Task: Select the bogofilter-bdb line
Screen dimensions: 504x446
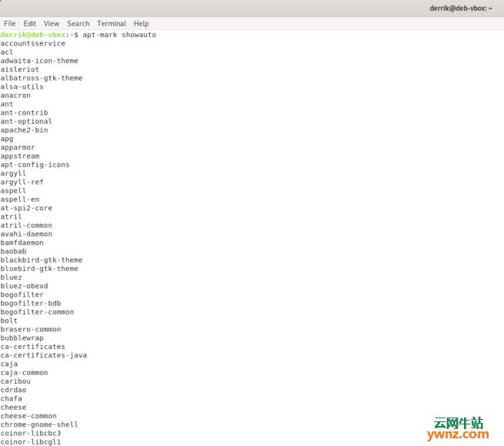Action: (x=31, y=303)
